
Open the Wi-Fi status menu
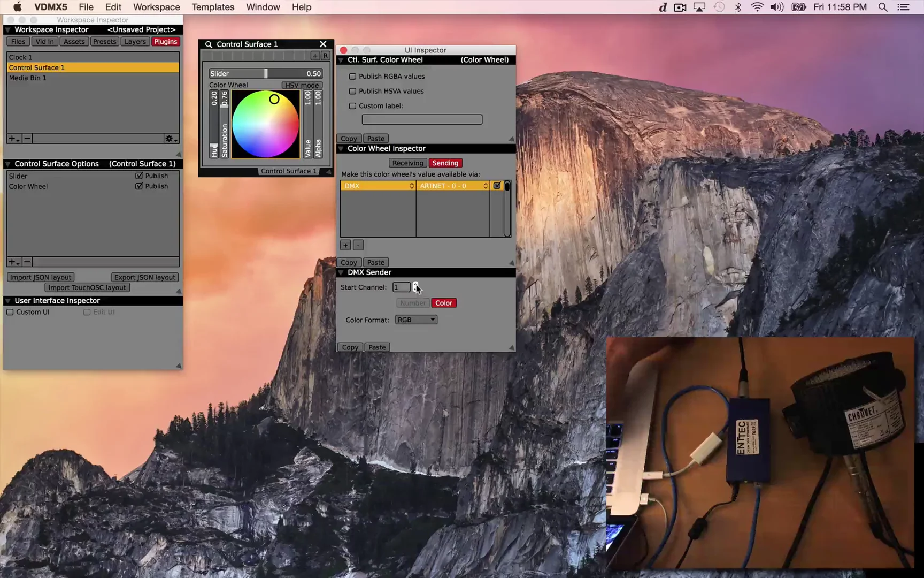tap(757, 7)
